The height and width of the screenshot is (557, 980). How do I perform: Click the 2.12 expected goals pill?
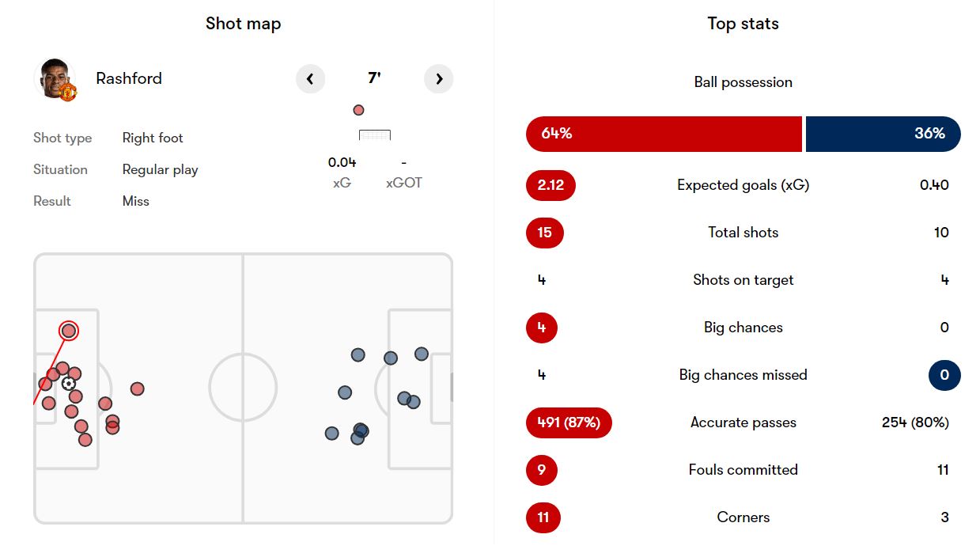click(551, 185)
